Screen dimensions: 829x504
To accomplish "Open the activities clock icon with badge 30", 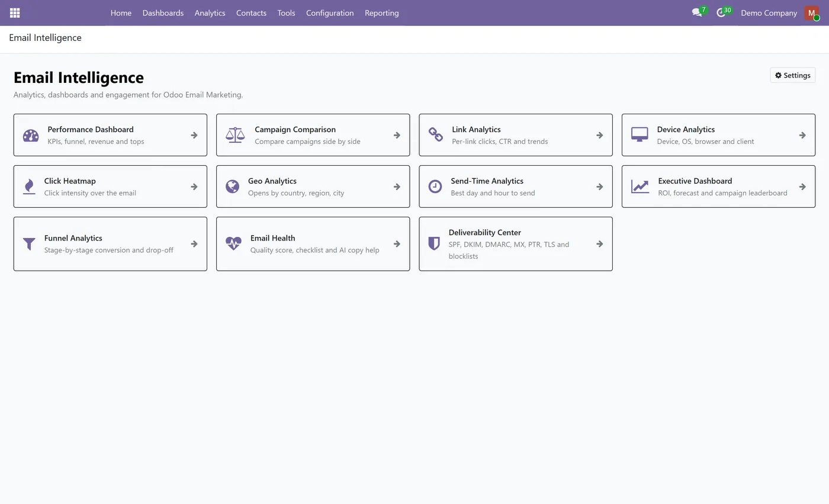I will tap(721, 12).
